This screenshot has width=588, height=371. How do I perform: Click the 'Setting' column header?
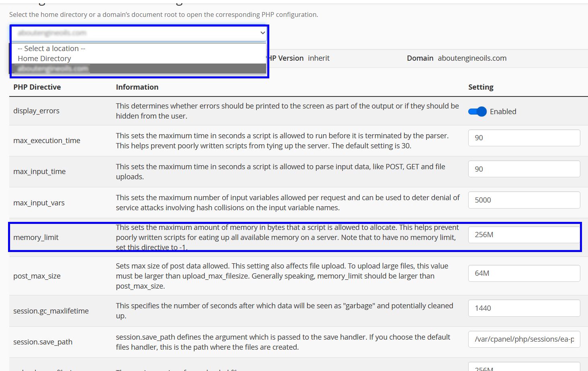pyautogui.click(x=481, y=87)
